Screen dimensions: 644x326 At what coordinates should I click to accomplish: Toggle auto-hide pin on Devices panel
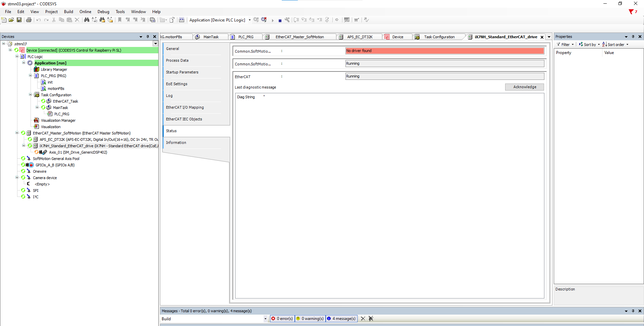pyautogui.click(x=148, y=37)
